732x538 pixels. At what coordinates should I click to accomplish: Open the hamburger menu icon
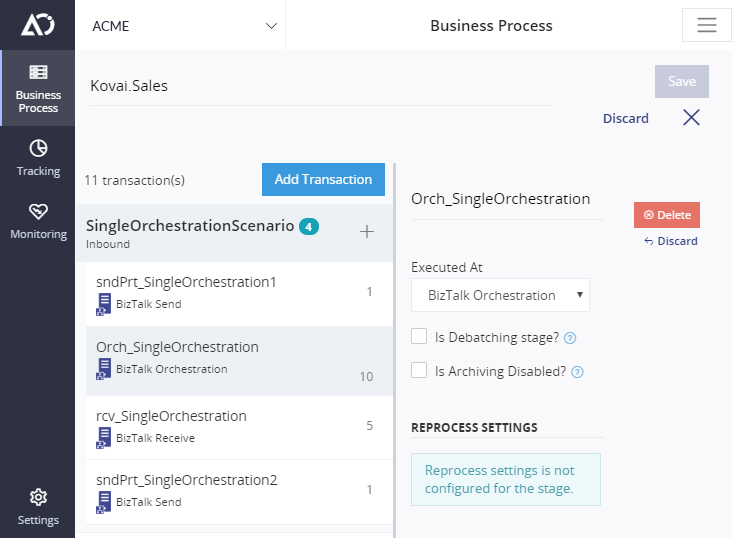coord(706,25)
